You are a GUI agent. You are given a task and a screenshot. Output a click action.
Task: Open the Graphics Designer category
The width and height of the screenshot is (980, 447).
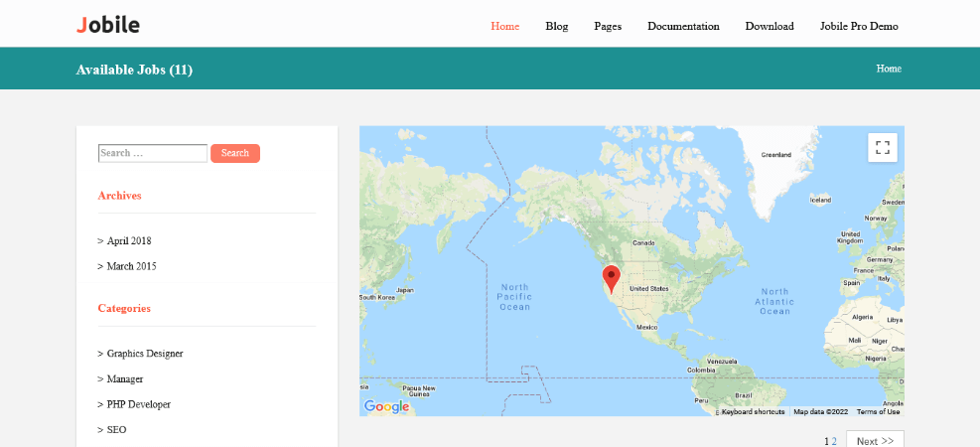click(145, 354)
